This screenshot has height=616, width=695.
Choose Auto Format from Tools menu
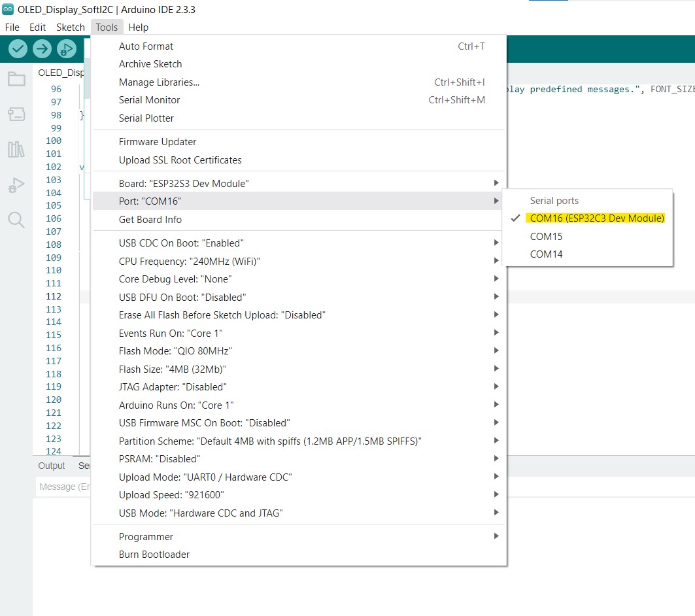coord(299,46)
